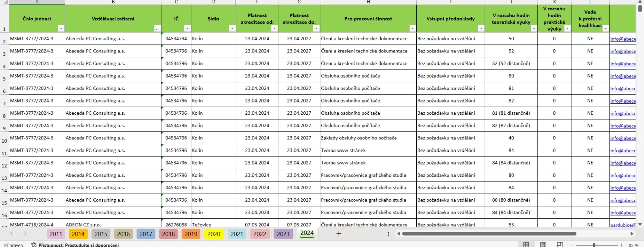Open filter dropdown for Pro pracovní činnost
644x247 pixels.
point(412,29)
